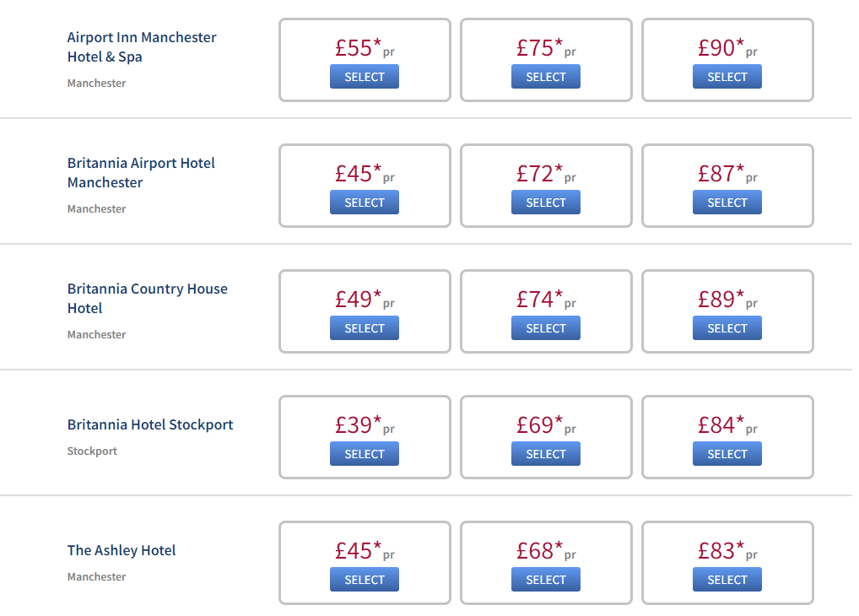
Task: Select £49 price for Britannia Country House
Action: 365,328
